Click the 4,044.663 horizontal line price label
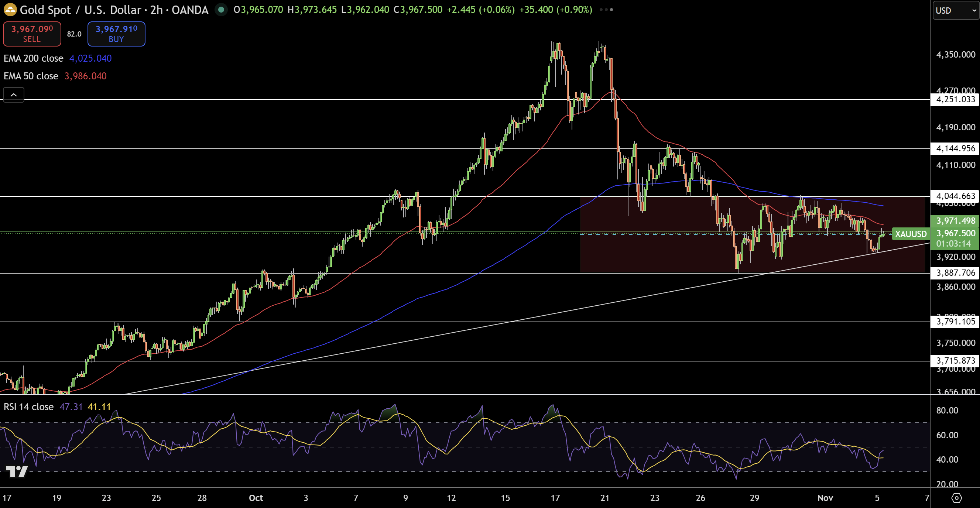The image size is (980, 508). (955, 196)
